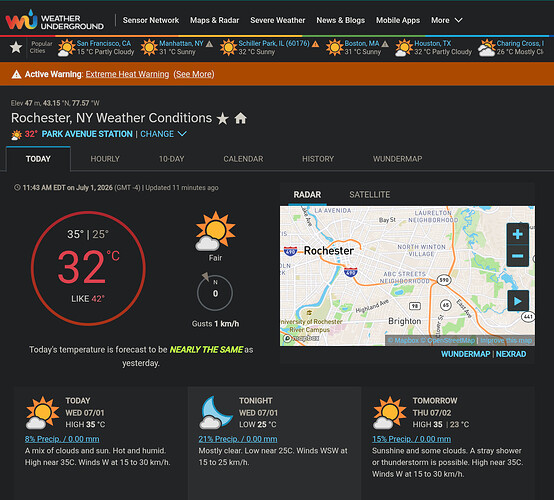The height and width of the screenshot is (500, 554).
Task: Click Schiller Park orange warning triangle
Action: pos(316,44)
